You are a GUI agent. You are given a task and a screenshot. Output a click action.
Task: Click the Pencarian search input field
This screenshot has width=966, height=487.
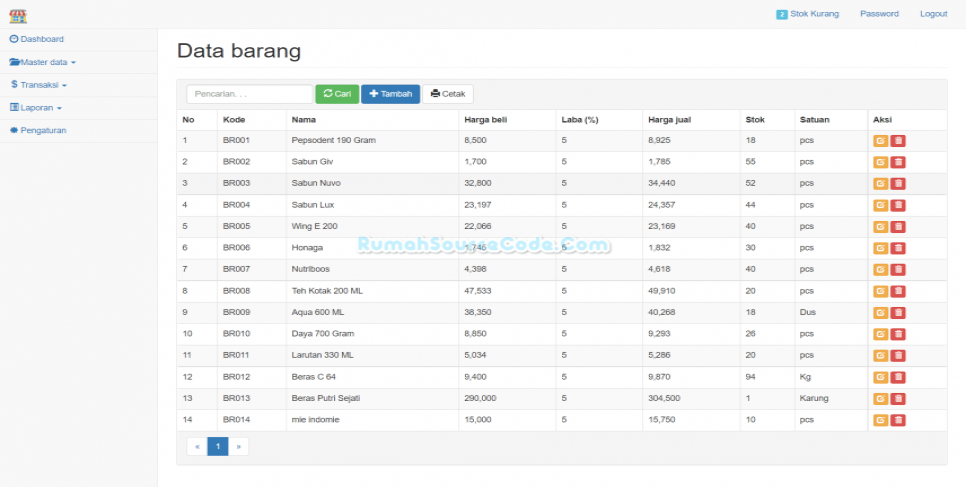click(x=249, y=94)
